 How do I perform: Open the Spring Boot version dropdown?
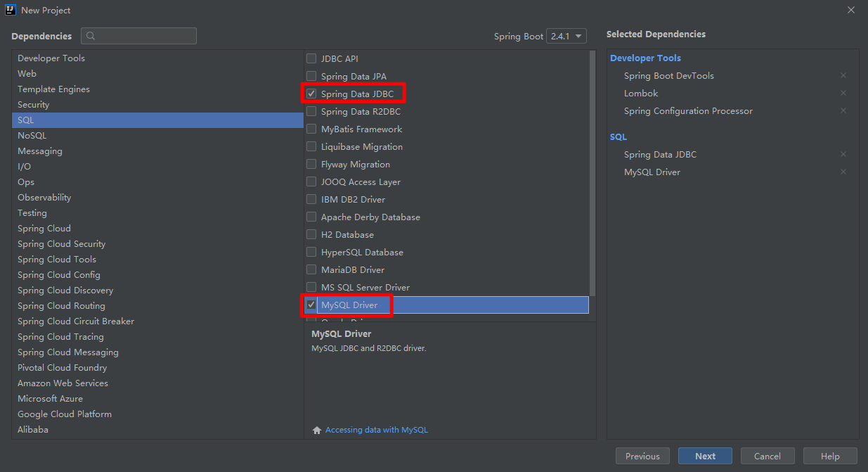[566, 36]
